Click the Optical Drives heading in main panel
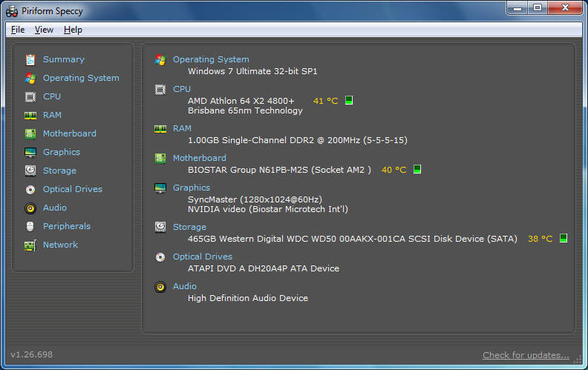Image resolution: width=588 pixels, height=370 pixels. coord(202,257)
